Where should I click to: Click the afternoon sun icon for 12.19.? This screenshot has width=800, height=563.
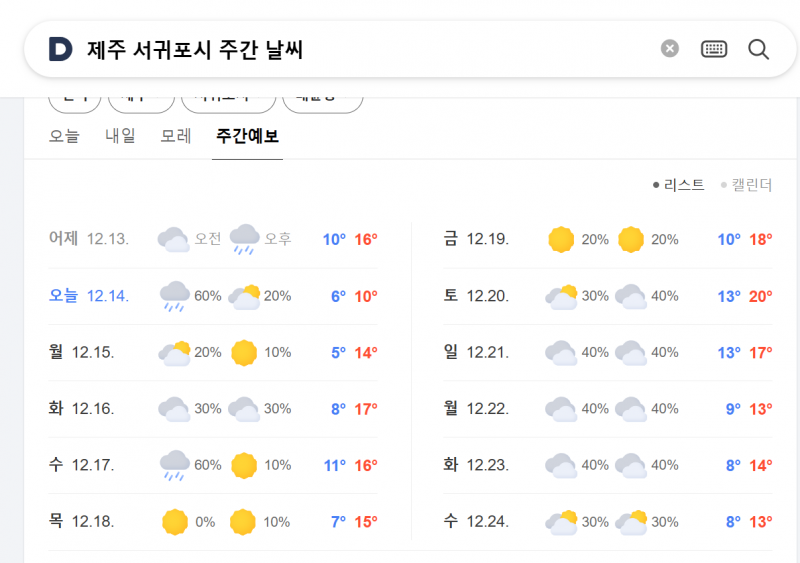[631, 239]
